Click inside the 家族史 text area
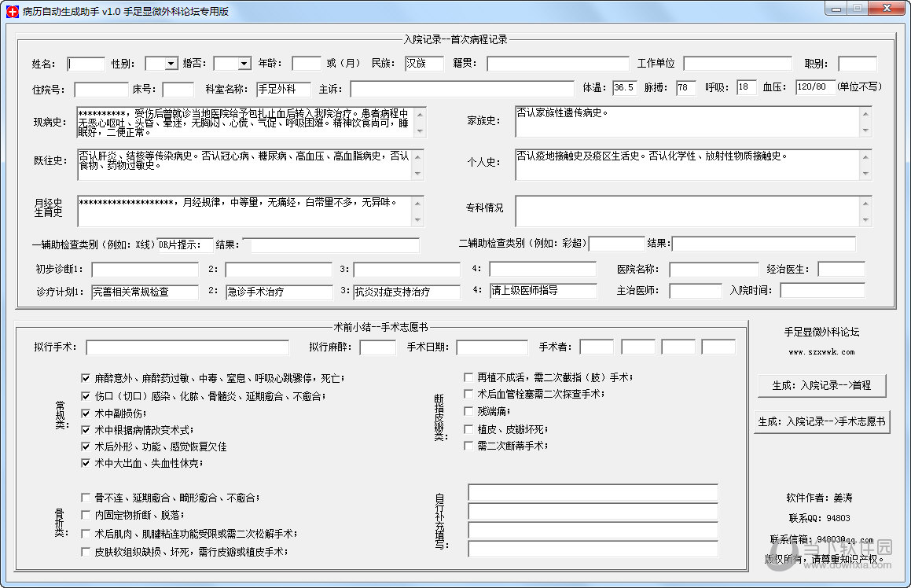The width and height of the screenshot is (911, 588). pos(687,121)
